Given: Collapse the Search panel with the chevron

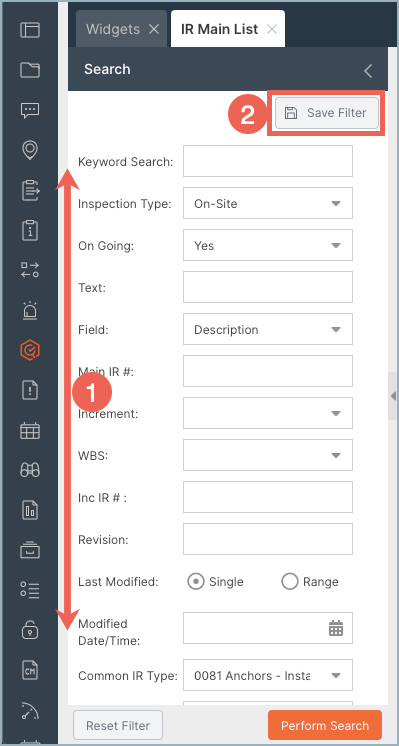Looking at the screenshot, I should (368, 70).
